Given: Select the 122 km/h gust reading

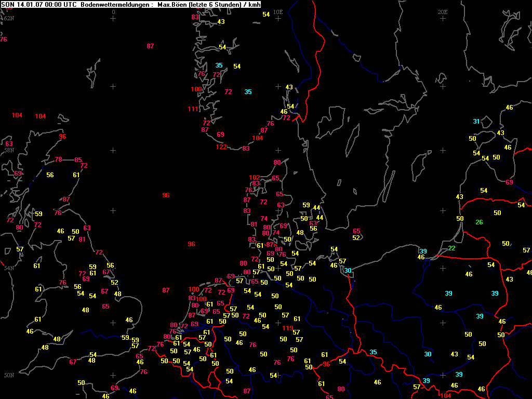Looking at the screenshot, I should (x=221, y=147).
